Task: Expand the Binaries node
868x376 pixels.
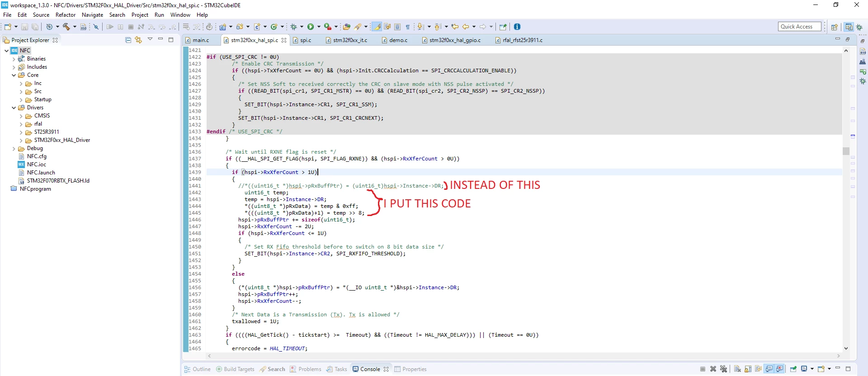Action: [14, 59]
